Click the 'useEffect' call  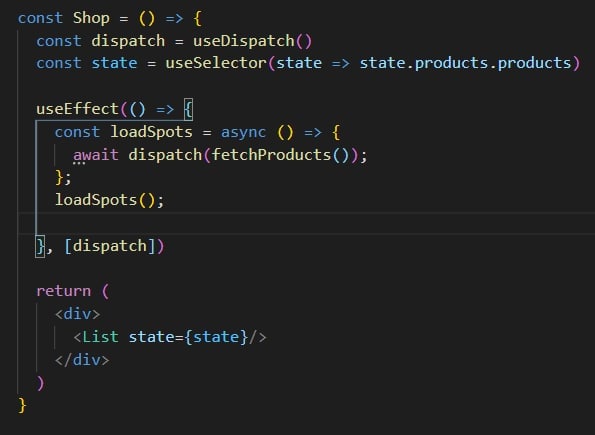[77, 109]
